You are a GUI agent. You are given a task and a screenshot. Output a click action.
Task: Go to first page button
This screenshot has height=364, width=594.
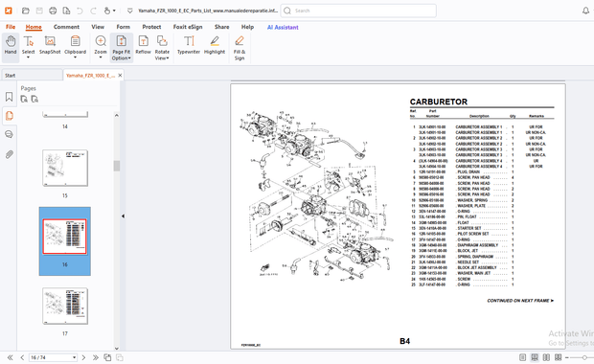pos(11,357)
